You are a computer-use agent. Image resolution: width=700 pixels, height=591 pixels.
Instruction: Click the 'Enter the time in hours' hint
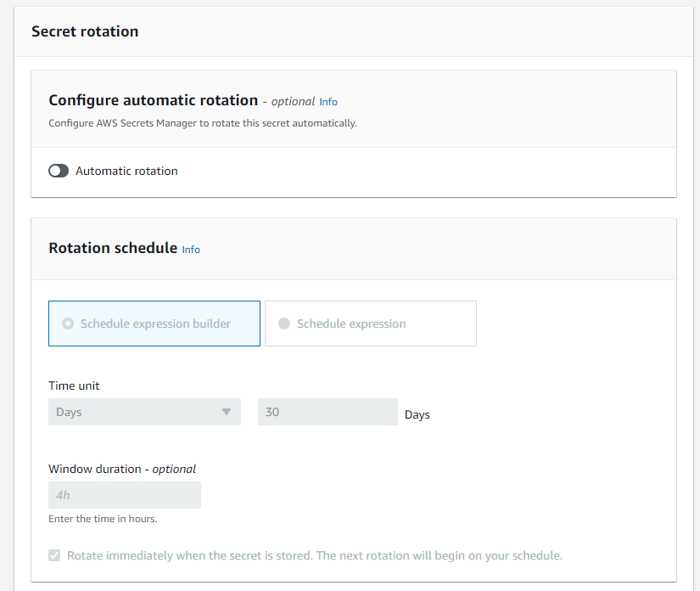[x=103, y=519]
